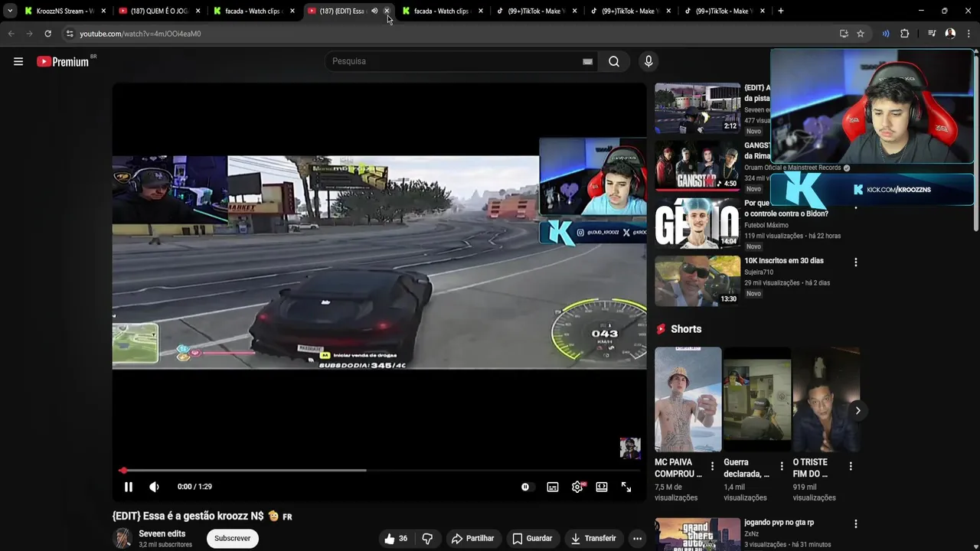Open the 2:12 recommended video thumbnail
This screenshot has width=980, height=551.
pyautogui.click(x=697, y=108)
